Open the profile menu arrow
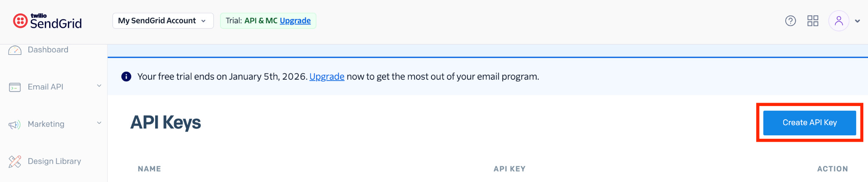The width and height of the screenshot is (868, 182). 857,21
